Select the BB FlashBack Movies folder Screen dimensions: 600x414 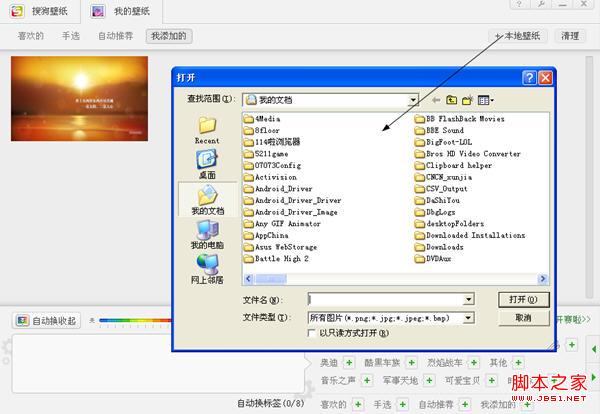coord(460,119)
